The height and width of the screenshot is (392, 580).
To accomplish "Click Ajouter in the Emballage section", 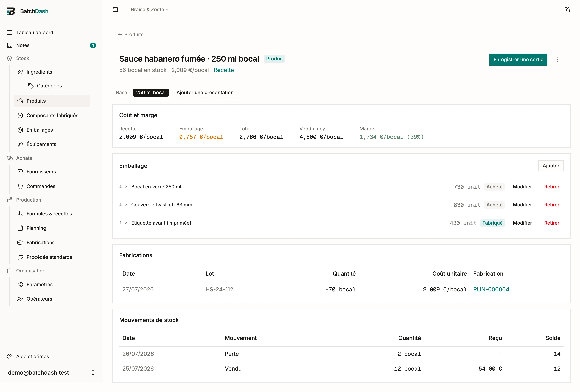I will tap(551, 166).
